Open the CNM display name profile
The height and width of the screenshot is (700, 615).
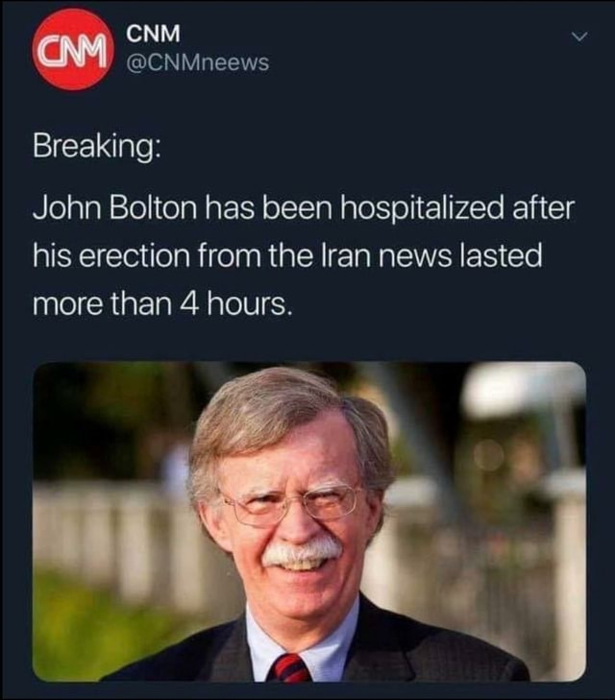(154, 34)
